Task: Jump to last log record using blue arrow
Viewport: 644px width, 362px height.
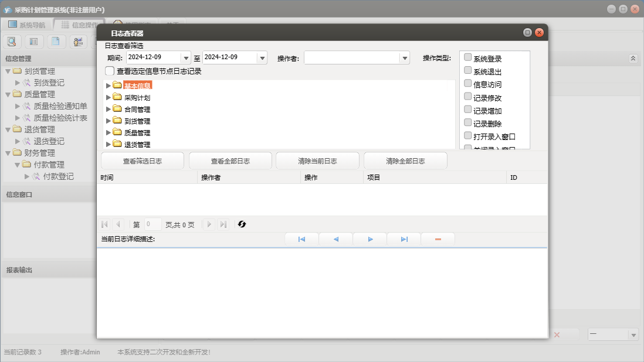Action: 404,240
